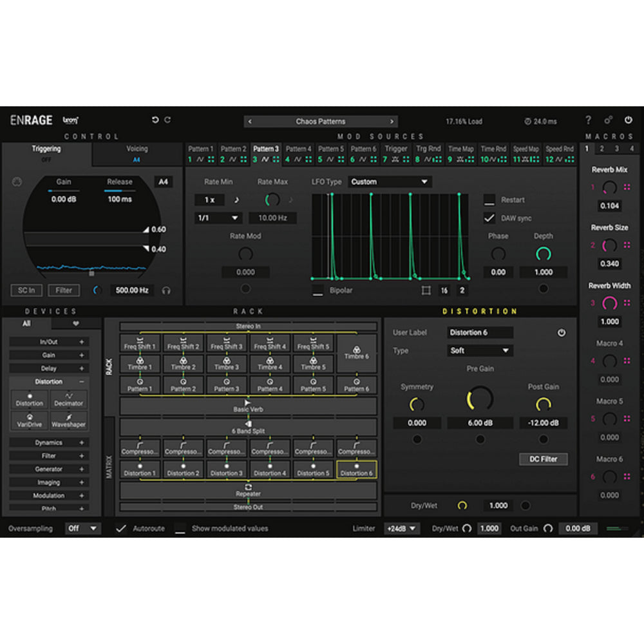This screenshot has width=644, height=644.
Task: Click the LFO grid value 16
Action: click(444, 290)
